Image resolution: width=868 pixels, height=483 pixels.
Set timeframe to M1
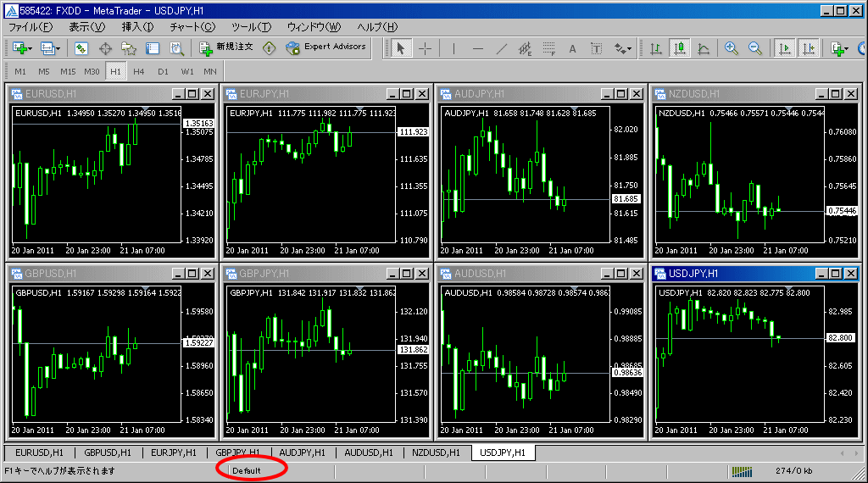tap(20, 71)
